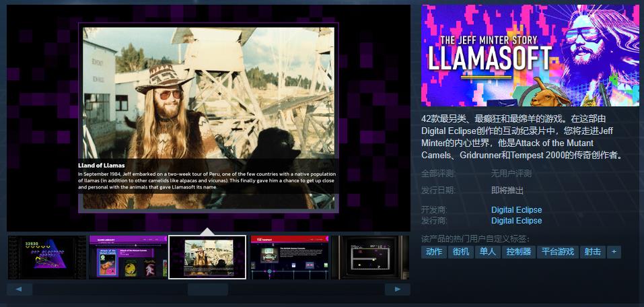Open the Llamasoft header capsule image
This screenshot has width=644, height=307.
[530, 55]
